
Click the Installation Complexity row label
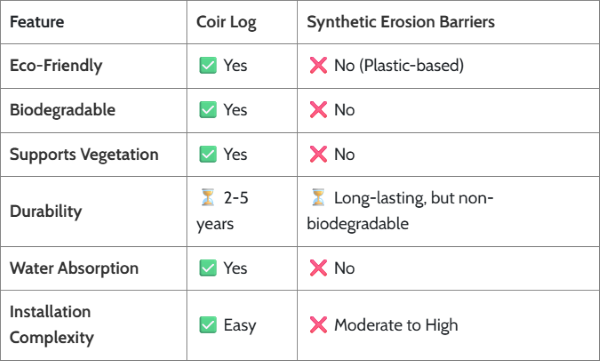tap(51, 325)
